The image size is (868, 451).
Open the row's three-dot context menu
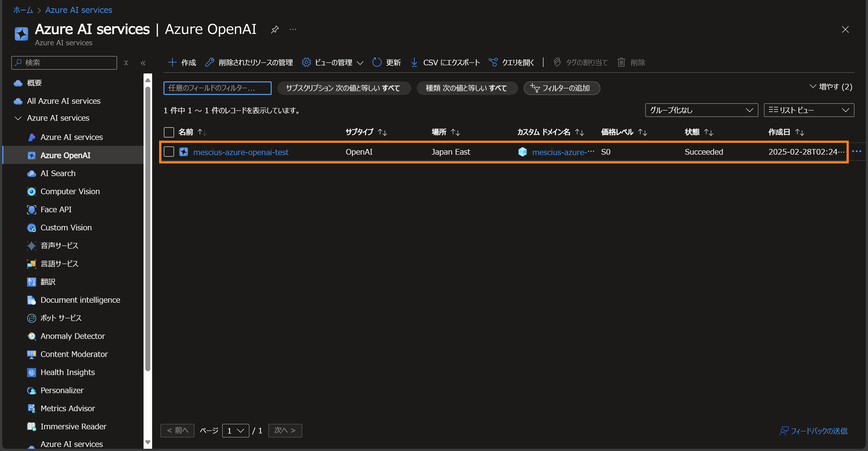coord(856,151)
